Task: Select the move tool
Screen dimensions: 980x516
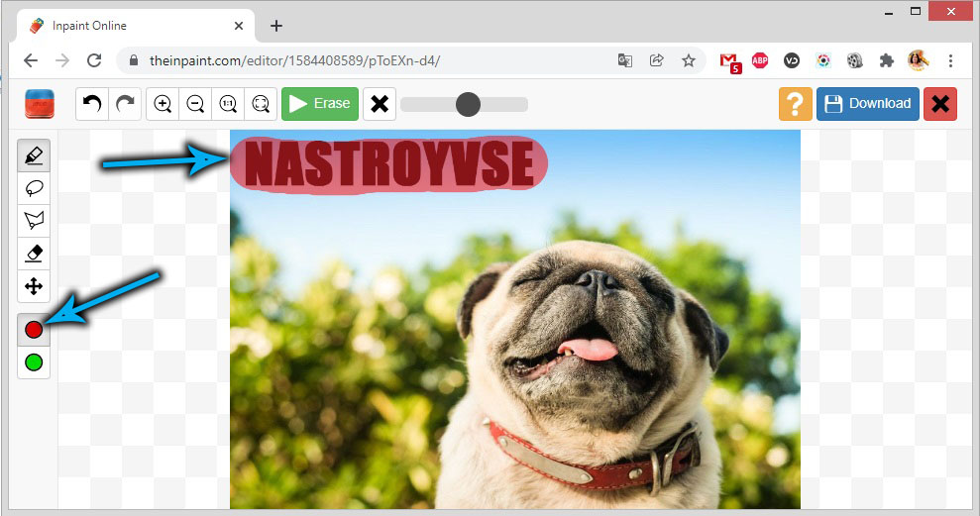Action: (34, 286)
